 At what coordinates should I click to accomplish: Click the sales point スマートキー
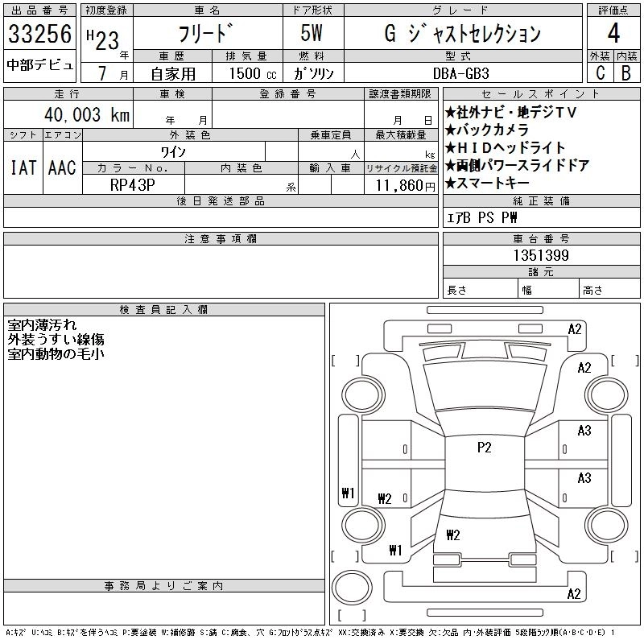(487, 184)
